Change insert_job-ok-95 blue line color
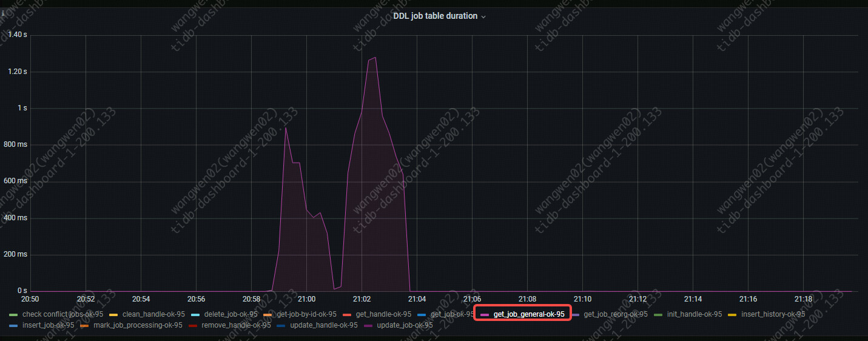This screenshot has height=341, width=868. 13,325
